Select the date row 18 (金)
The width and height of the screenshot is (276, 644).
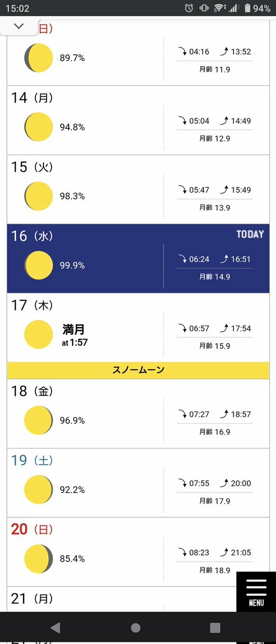tap(138, 414)
